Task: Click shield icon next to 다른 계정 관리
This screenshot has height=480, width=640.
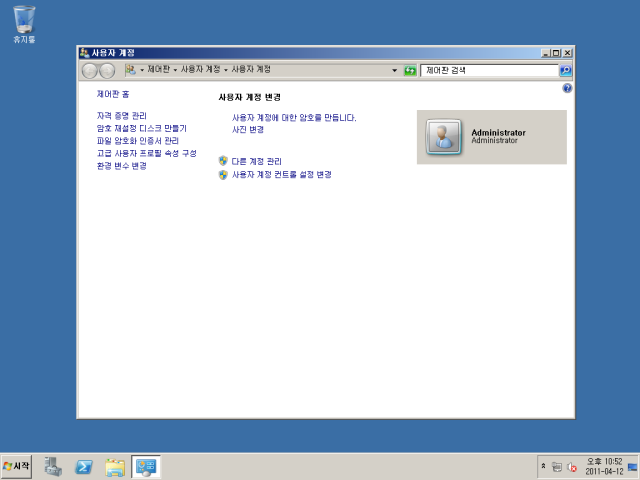Action: coord(223,161)
